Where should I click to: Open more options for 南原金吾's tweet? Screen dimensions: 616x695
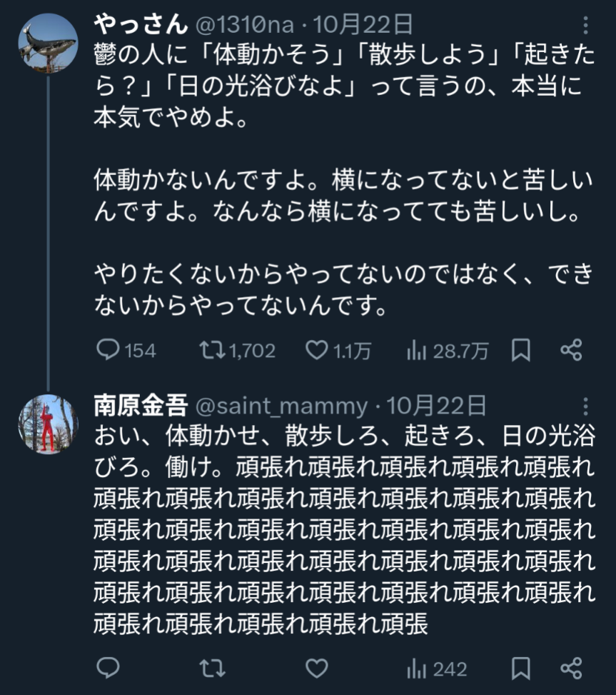tap(586, 407)
